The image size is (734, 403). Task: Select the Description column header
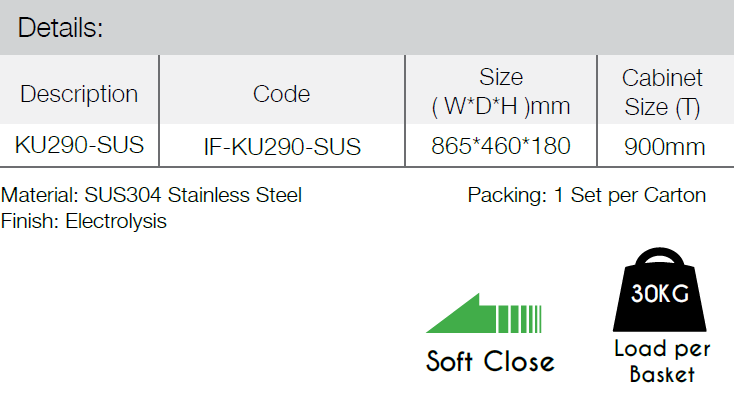click(x=79, y=94)
